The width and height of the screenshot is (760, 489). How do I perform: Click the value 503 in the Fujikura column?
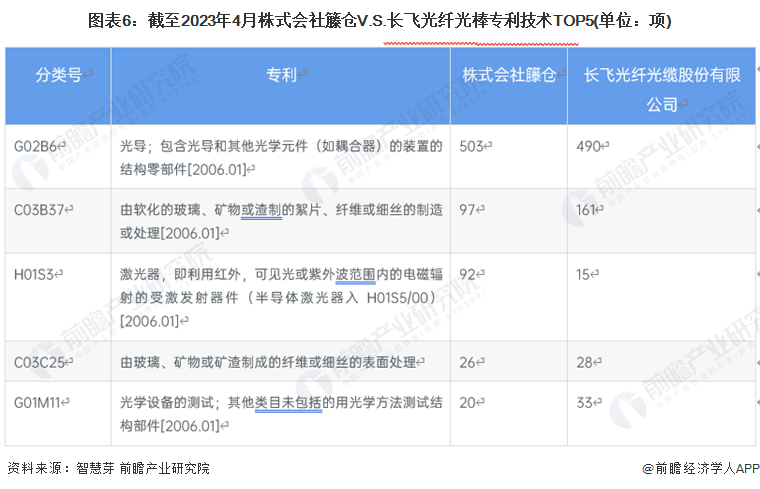pyautogui.click(x=471, y=146)
